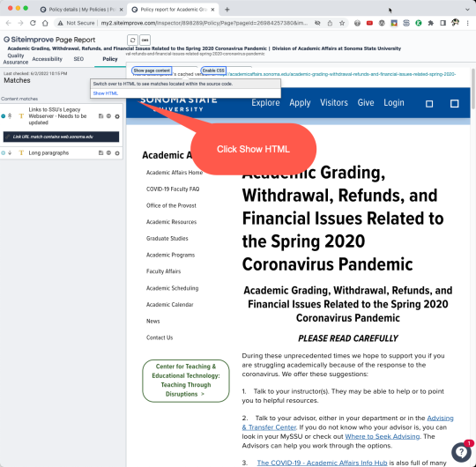The height and width of the screenshot is (467, 476).
Task: Click the priority icon beside Legacy Webserver match
Action: click(x=10, y=116)
